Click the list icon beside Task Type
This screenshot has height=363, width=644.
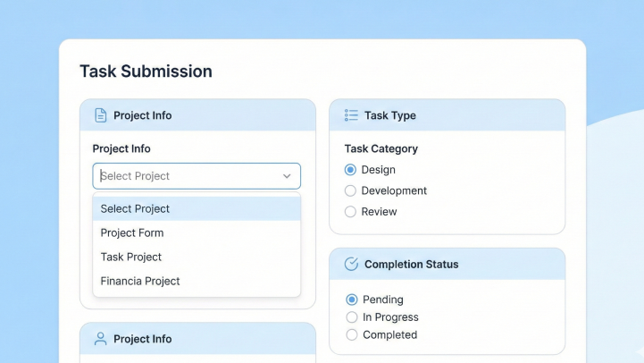[351, 115]
